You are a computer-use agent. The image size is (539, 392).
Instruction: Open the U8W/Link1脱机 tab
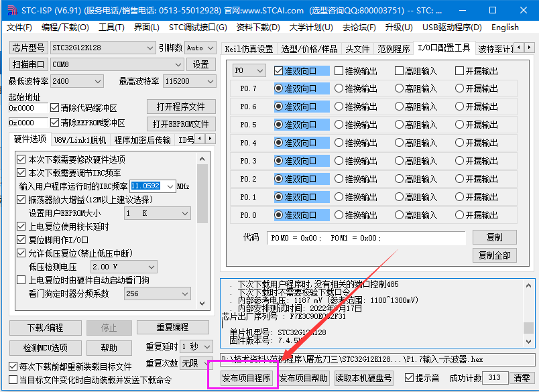tap(80, 140)
